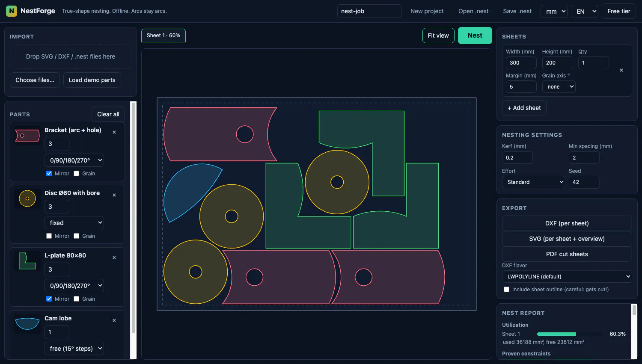Click Clear all parts button
This screenshot has width=642, height=364.
click(x=108, y=114)
